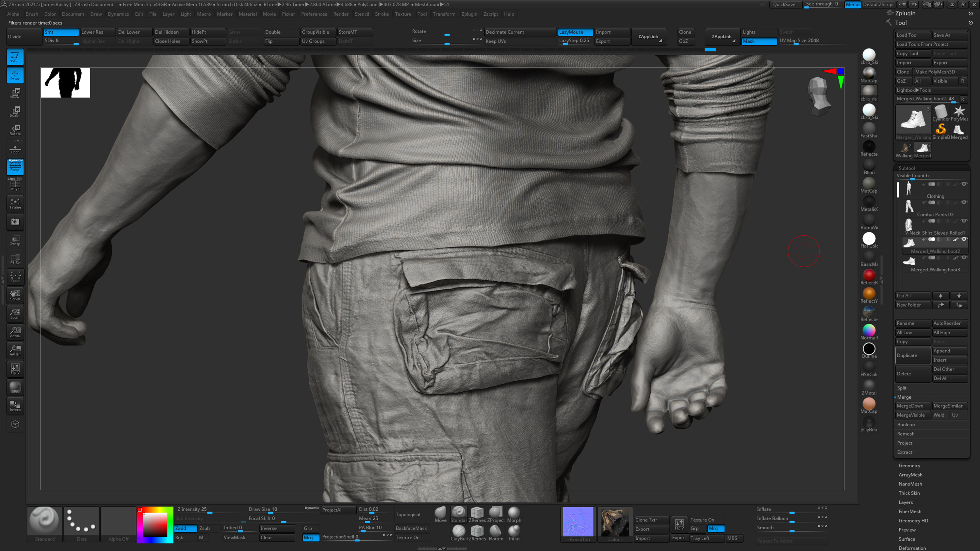Expand the Deformation section at bottom right
Viewport: 980px width, 551px height.
tap(912, 548)
